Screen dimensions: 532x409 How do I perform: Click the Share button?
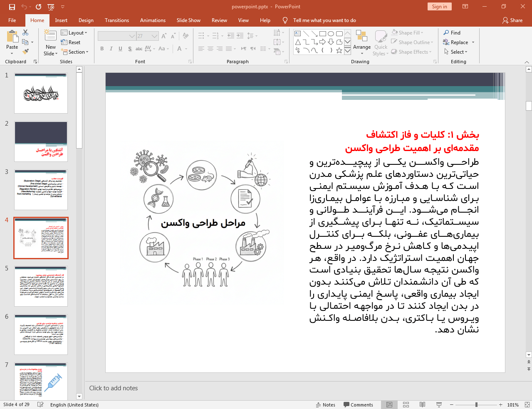pyautogui.click(x=512, y=20)
